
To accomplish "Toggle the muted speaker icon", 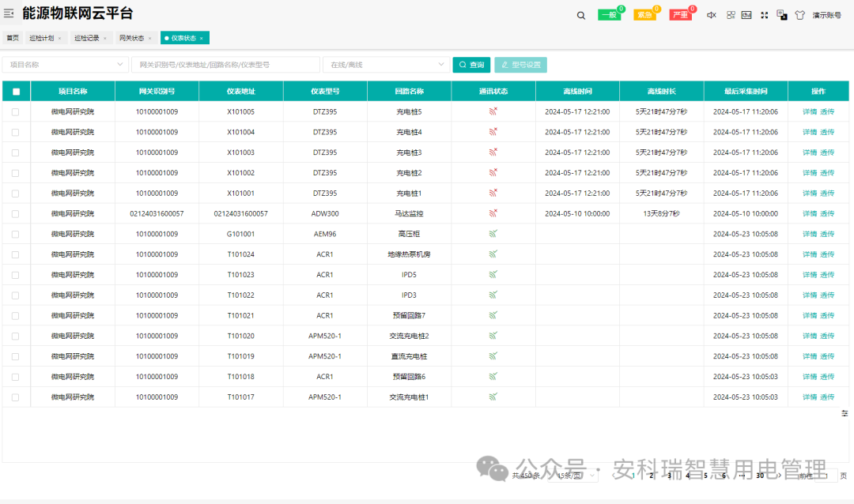I will coord(712,15).
